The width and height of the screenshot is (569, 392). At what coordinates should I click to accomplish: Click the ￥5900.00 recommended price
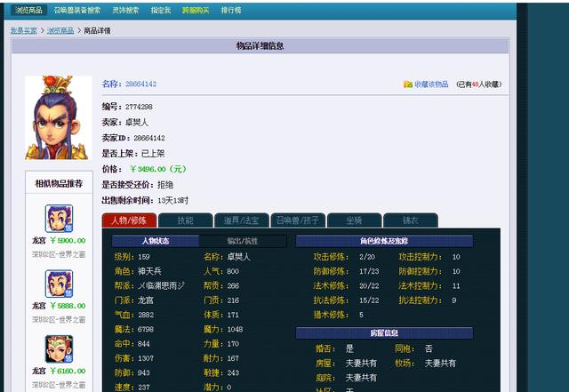pyautogui.click(x=68, y=241)
